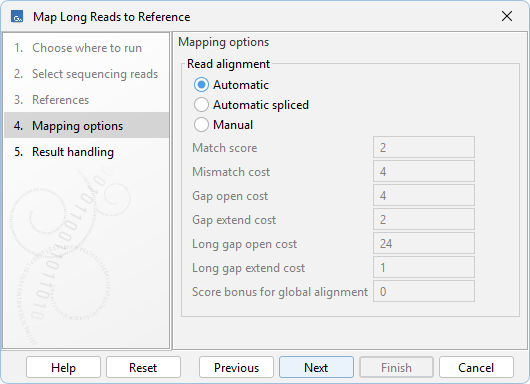Image resolution: width=530 pixels, height=384 pixels.
Task: Click the Match score field
Action: tap(424, 147)
